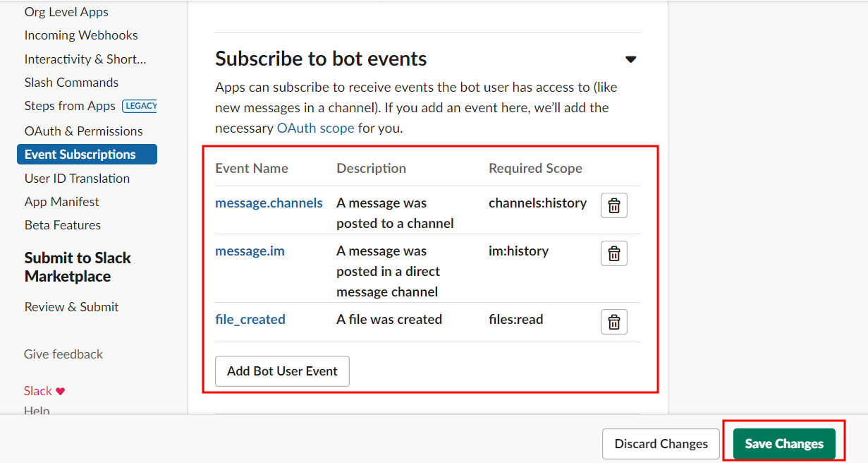Click the Add Bot User Event button

pyautogui.click(x=282, y=371)
